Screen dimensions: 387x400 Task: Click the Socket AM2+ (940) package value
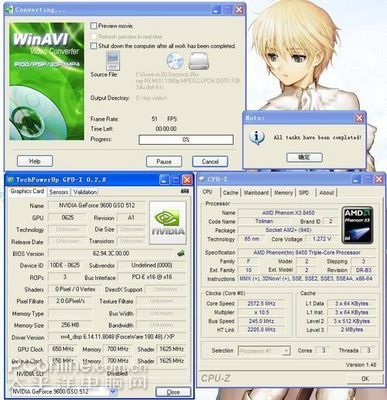[288, 230]
